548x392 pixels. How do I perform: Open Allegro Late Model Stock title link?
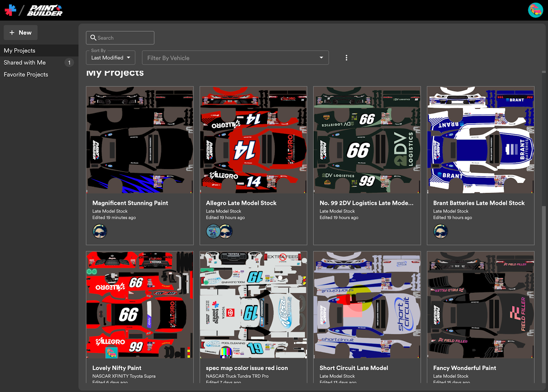[241, 203]
